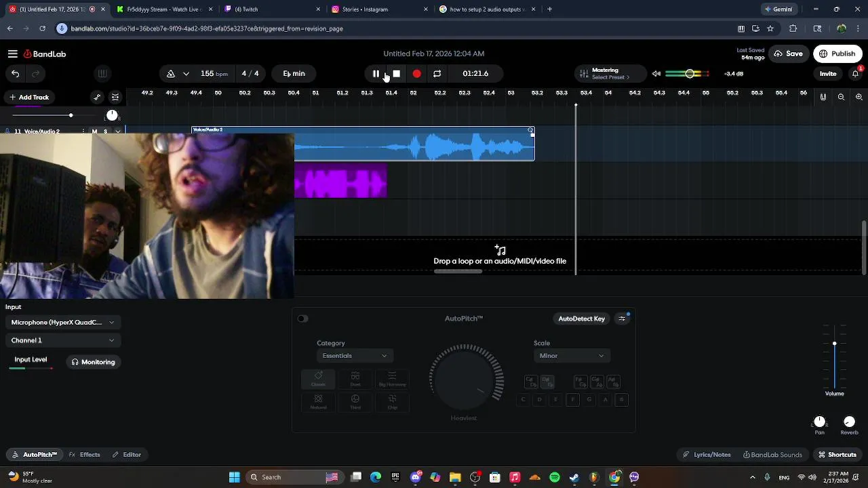Mute the master output speaker icon

(x=656, y=74)
